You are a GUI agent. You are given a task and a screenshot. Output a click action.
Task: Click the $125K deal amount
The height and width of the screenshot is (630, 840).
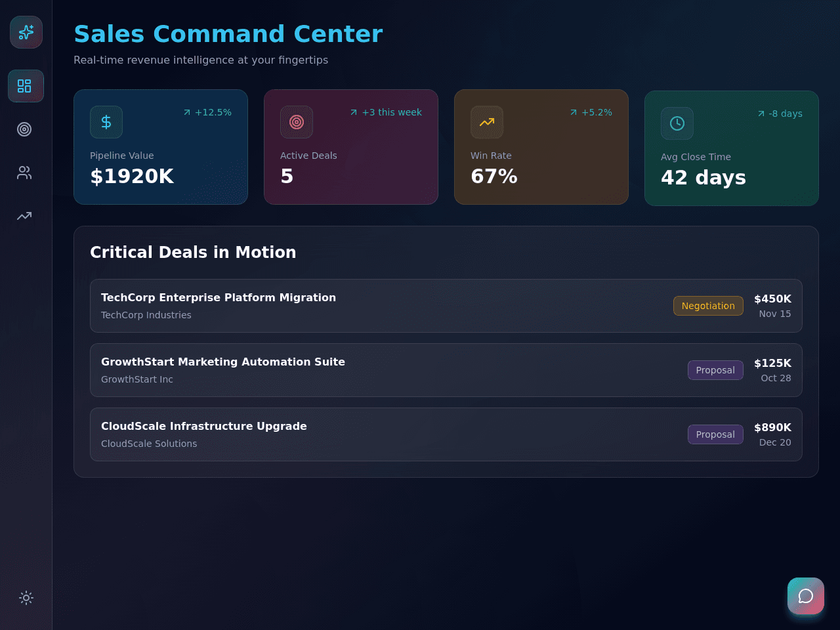pyautogui.click(x=772, y=364)
